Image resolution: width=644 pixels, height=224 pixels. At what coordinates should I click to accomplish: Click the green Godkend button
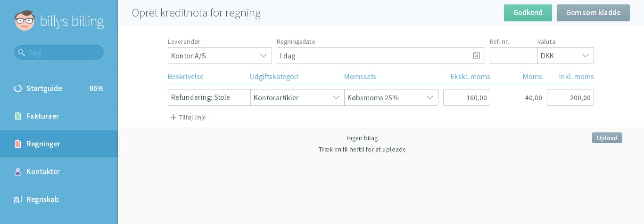(528, 13)
